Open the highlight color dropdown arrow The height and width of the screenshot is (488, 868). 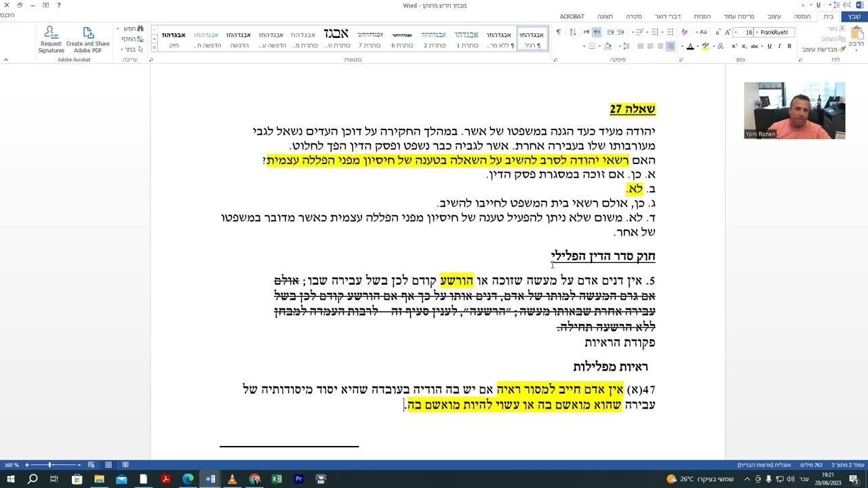click(698, 46)
